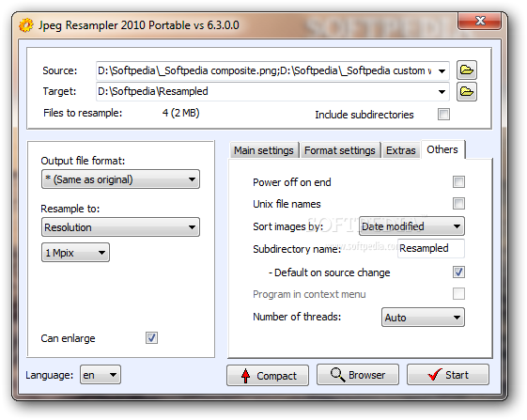Screen dimensions: 527x420
Task: Enable Unix file names checkbox
Action: (458, 204)
